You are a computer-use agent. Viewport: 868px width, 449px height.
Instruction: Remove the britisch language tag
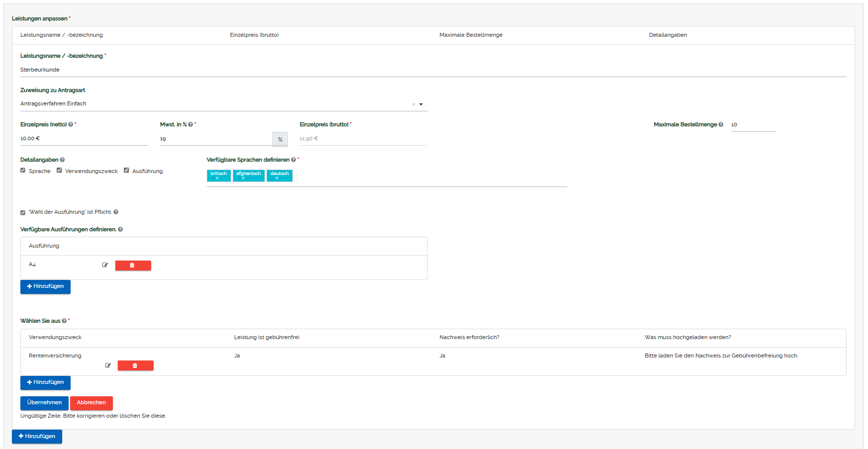coord(217,178)
